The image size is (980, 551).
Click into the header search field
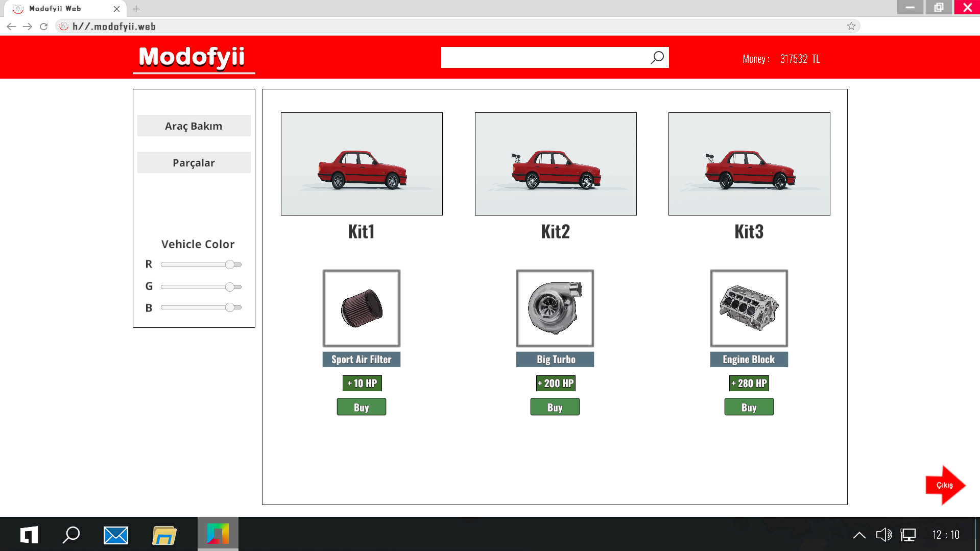pos(544,58)
